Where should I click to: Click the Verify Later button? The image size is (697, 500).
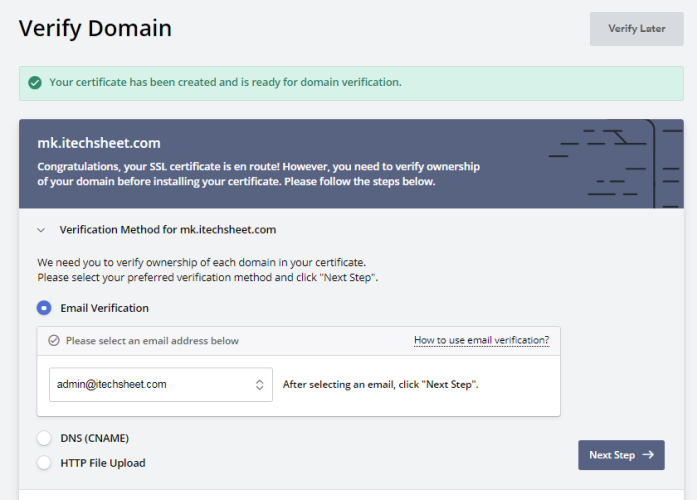637,29
